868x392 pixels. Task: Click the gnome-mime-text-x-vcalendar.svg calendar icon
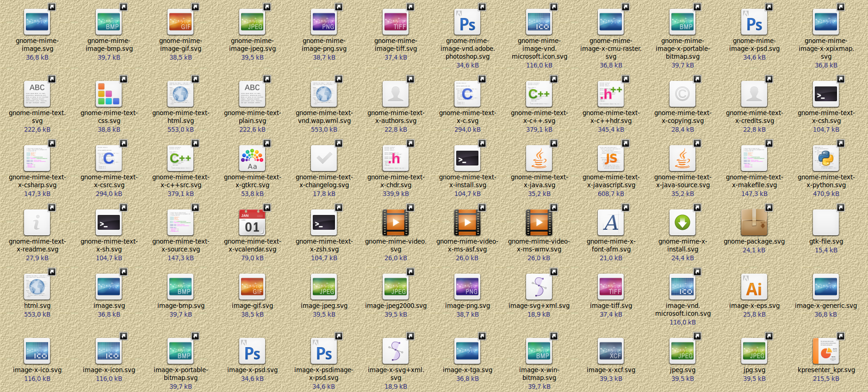252,222
